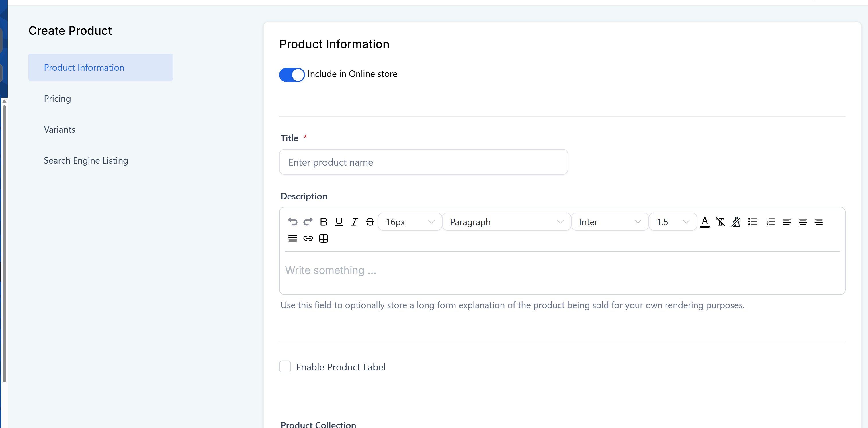Open the Search Engine Listing section
This screenshot has height=428, width=868.
click(x=86, y=160)
